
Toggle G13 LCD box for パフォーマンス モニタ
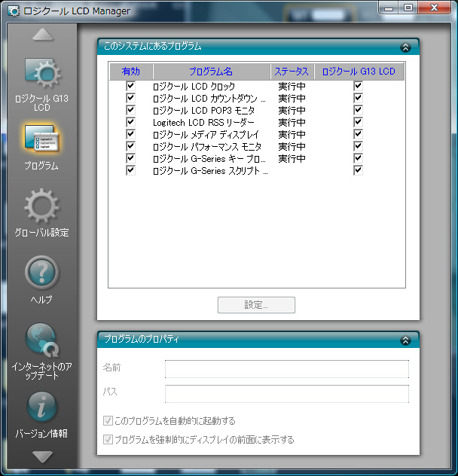(358, 146)
